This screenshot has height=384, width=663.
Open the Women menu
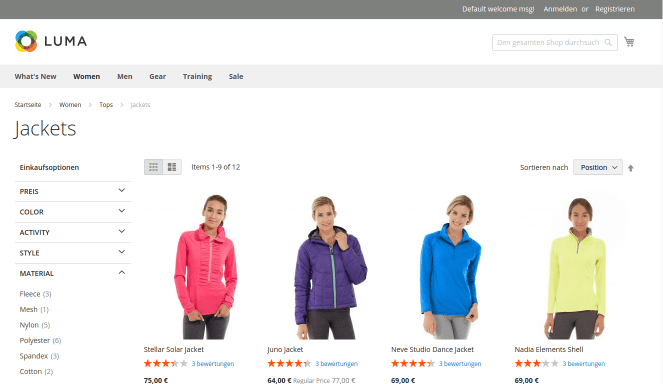[x=87, y=77]
